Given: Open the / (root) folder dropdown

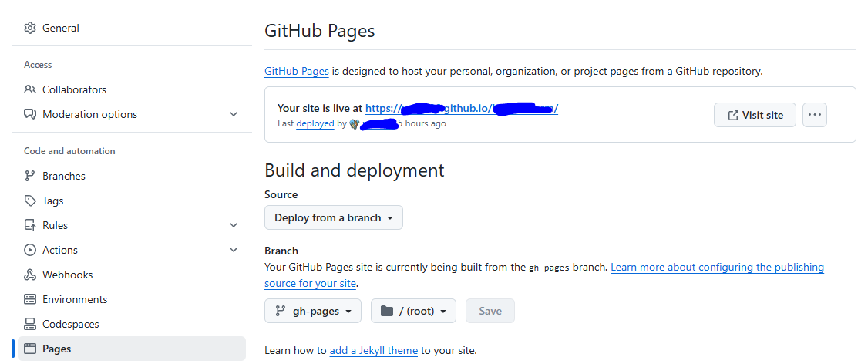Looking at the screenshot, I should [x=413, y=311].
